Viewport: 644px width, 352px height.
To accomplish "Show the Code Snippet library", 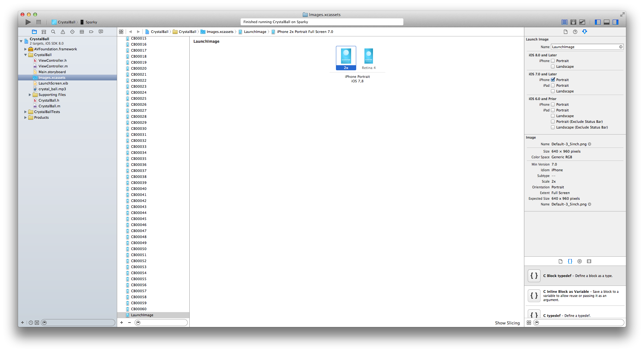I will tap(570, 261).
